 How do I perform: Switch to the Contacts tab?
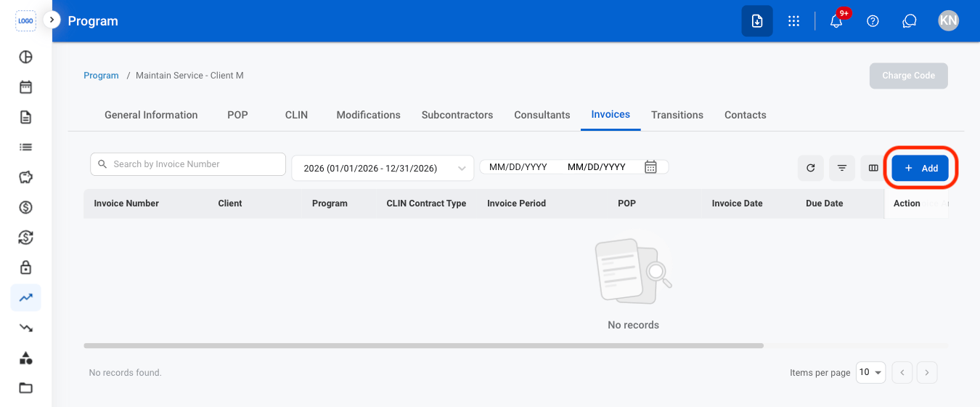click(746, 115)
